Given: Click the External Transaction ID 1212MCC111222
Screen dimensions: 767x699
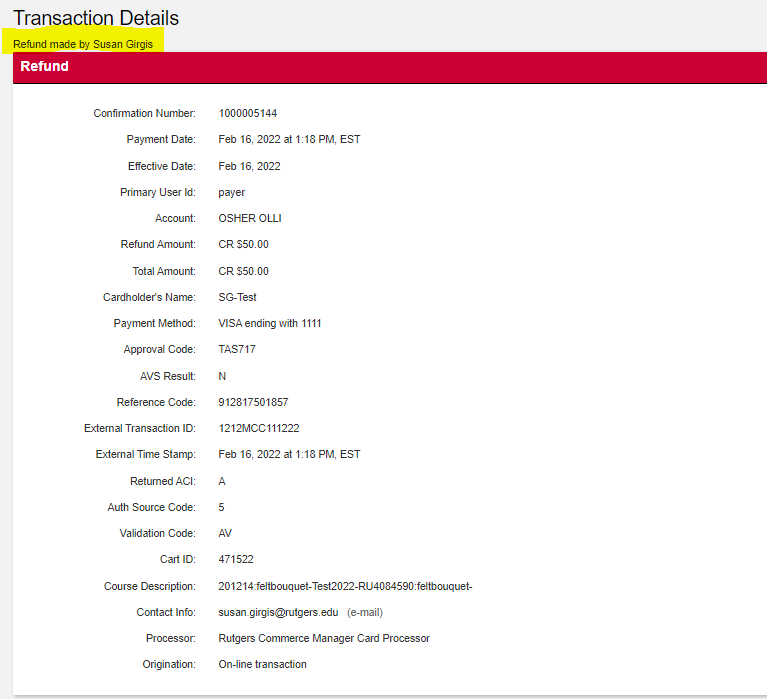Looking at the screenshot, I should coord(258,428).
